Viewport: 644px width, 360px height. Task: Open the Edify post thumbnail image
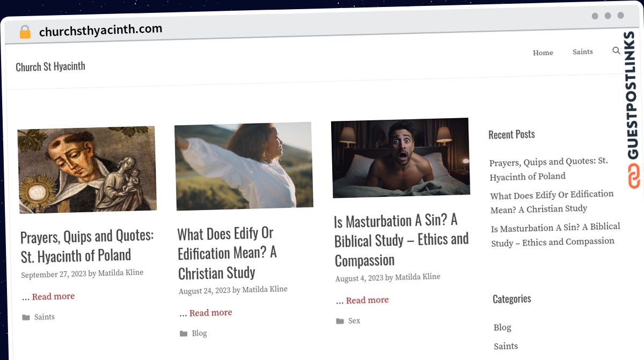[x=244, y=165]
